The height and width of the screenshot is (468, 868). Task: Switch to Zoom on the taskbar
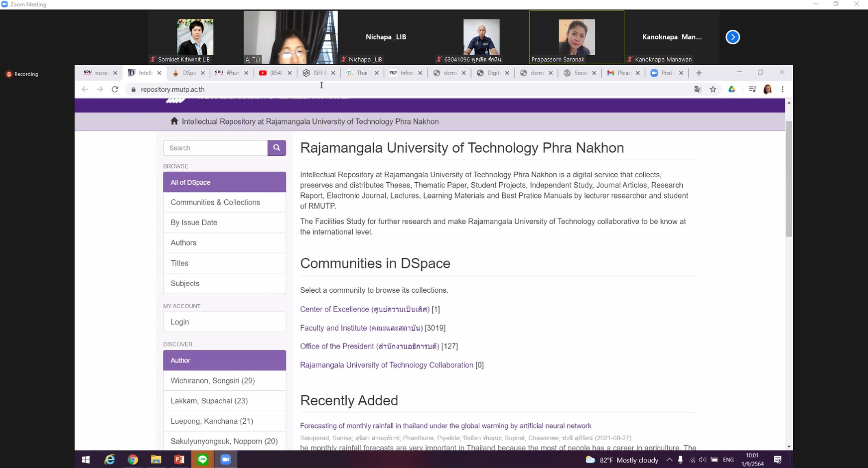pyautogui.click(x=226, y=460)
